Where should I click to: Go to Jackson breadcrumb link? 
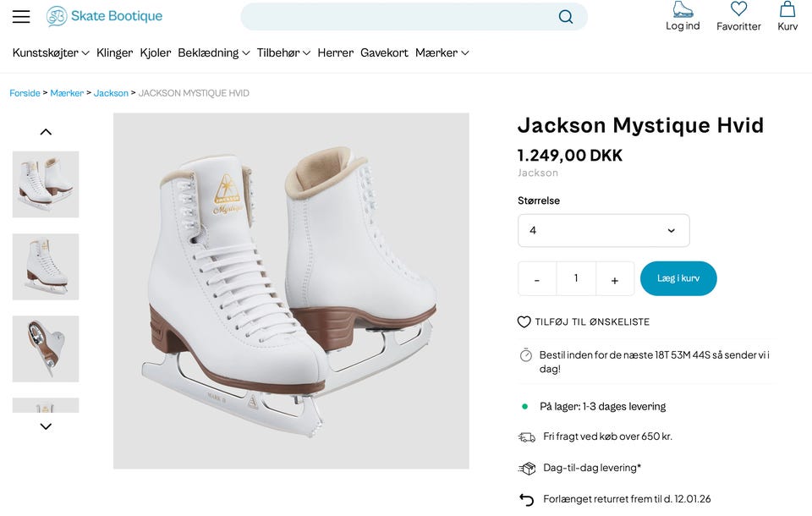pos(111,93)
